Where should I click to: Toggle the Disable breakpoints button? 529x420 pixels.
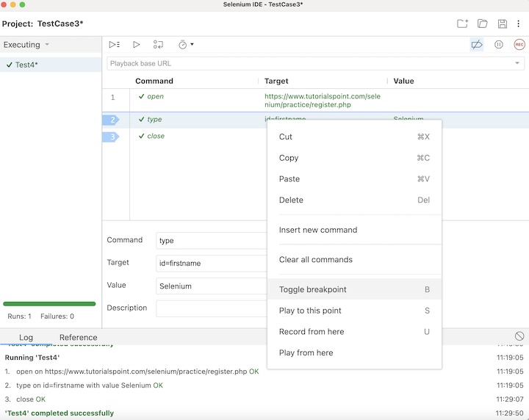[x=477, y=45]
